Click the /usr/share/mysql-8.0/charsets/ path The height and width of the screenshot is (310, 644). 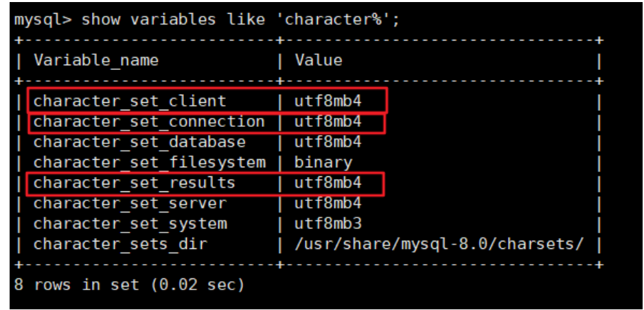click(x=439, y=244)
